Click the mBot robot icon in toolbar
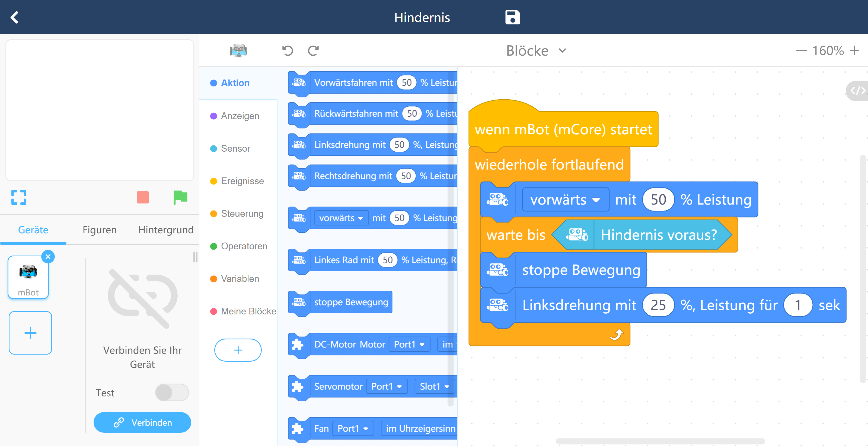Viewport: 868px width, 446px height. 238,50
